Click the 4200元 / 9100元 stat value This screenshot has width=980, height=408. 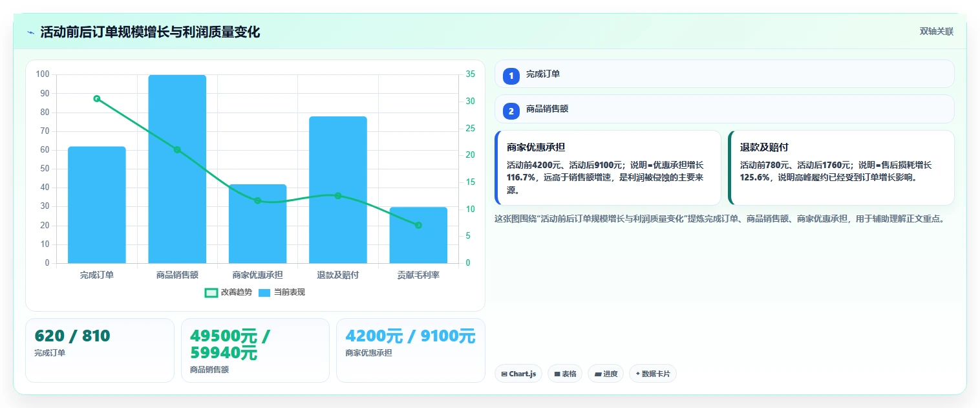410,336
